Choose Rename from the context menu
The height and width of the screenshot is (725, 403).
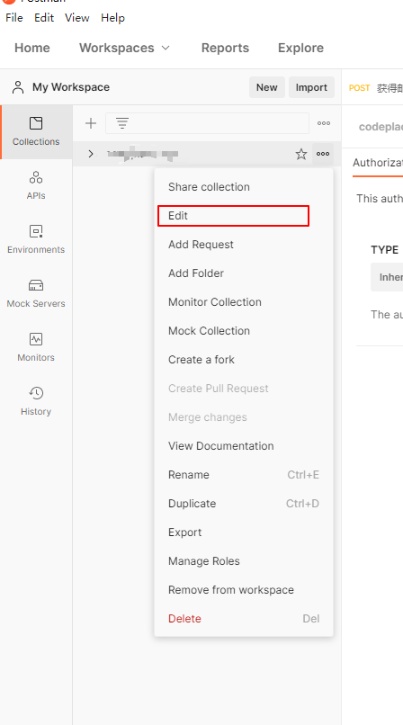[244, 474]
